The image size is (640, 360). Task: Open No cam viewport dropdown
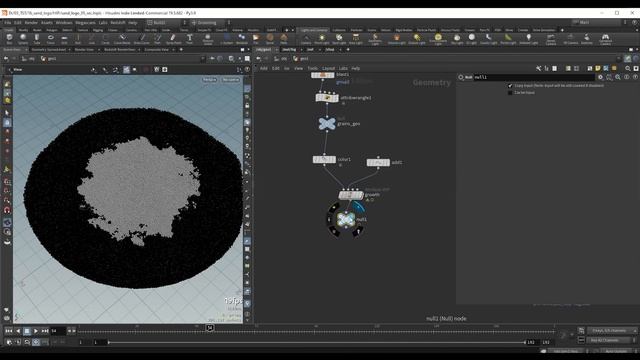231,80
